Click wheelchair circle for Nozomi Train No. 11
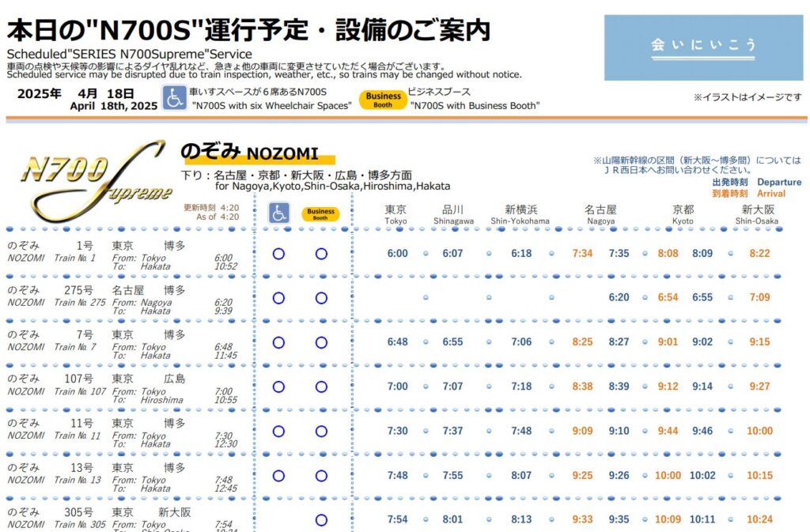 278,432
